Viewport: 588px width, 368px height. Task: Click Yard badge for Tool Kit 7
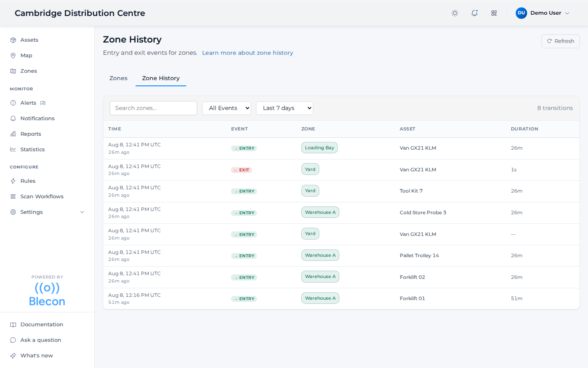[310, 191]
